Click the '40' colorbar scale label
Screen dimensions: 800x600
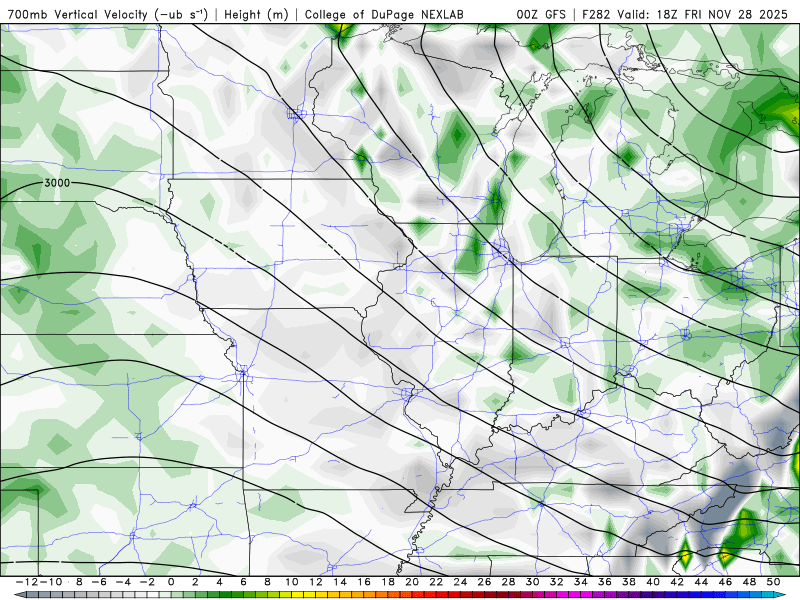pos(653,582)
